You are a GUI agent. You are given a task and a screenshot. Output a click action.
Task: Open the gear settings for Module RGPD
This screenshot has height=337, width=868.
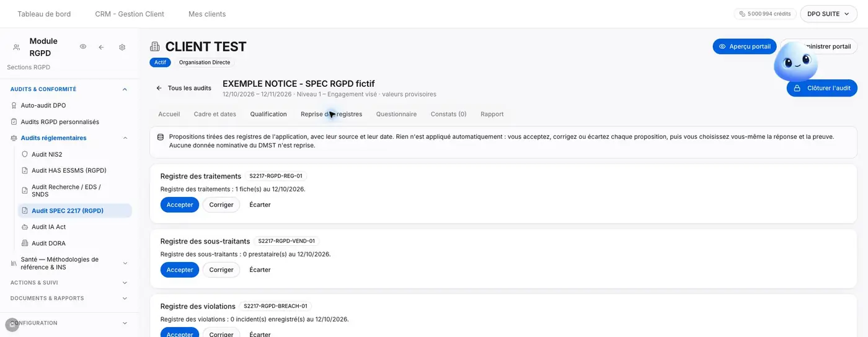[x=122, y=47]
